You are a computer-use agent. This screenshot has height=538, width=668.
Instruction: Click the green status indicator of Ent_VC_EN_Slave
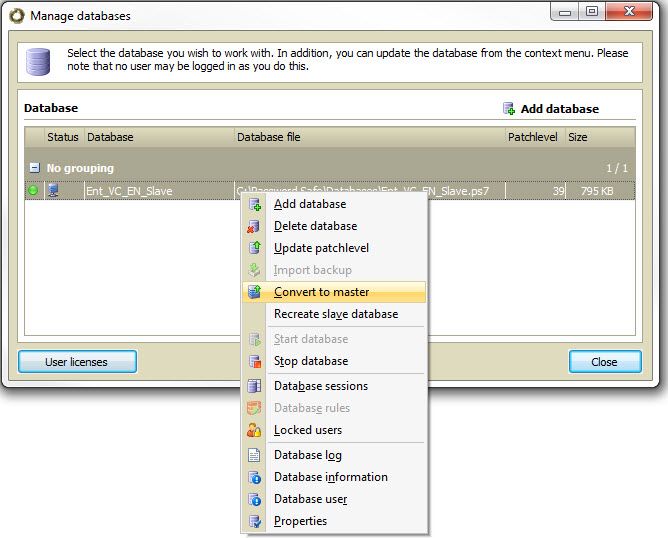pos(33,190)
